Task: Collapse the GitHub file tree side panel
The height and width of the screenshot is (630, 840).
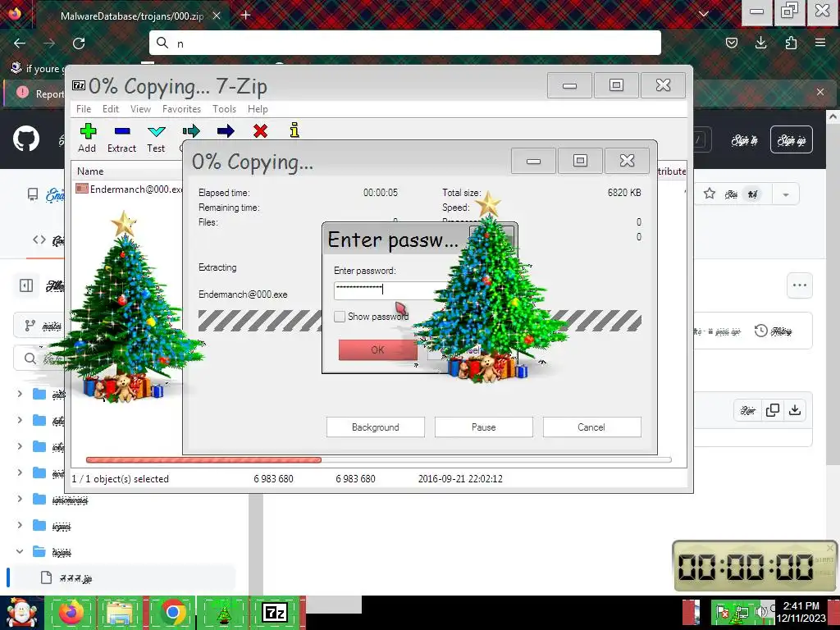Action: point(26,285)
